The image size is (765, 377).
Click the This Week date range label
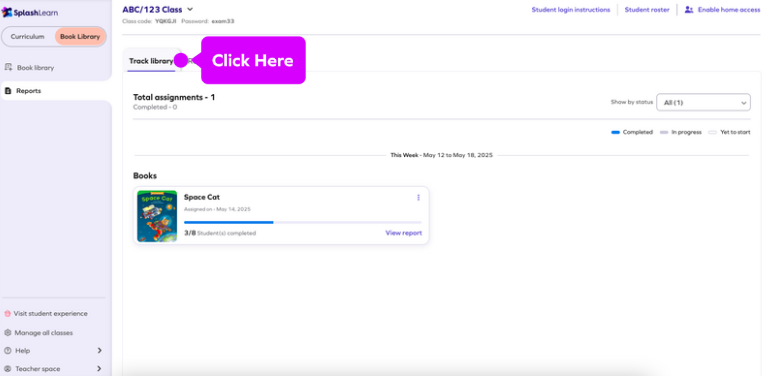[442, 155]
